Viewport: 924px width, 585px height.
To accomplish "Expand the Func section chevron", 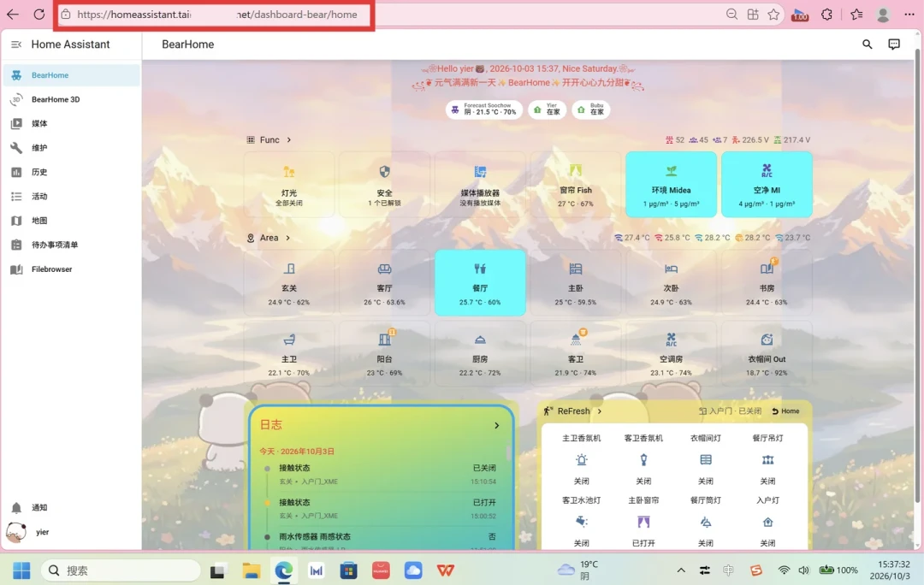I will [x=289, y=139].
